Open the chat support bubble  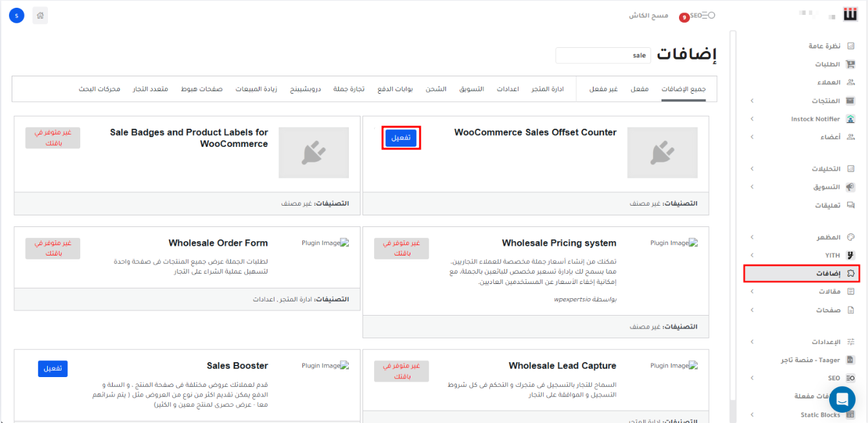point(842,399)
